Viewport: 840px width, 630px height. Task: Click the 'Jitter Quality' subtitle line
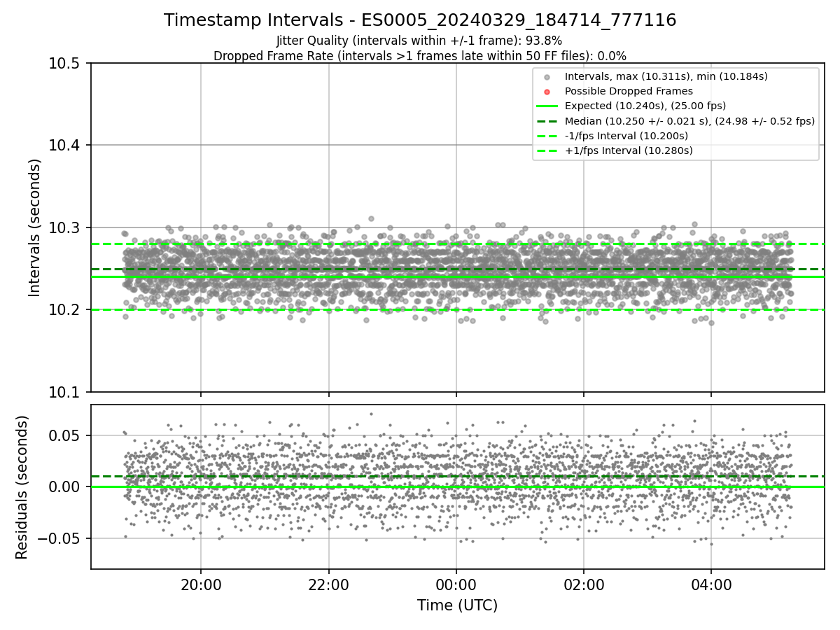(x=419, y=41)
